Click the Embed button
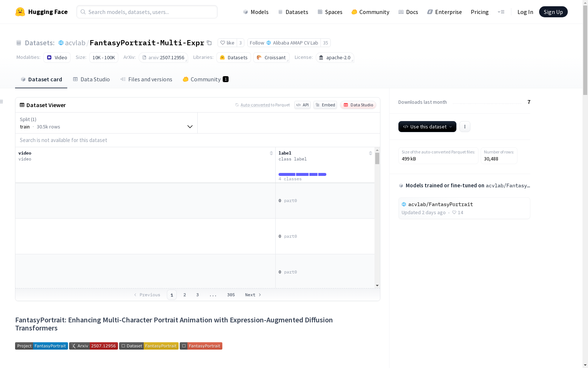Screen dimensions: 588x368 pyautogui.click(x=325, y=105)
